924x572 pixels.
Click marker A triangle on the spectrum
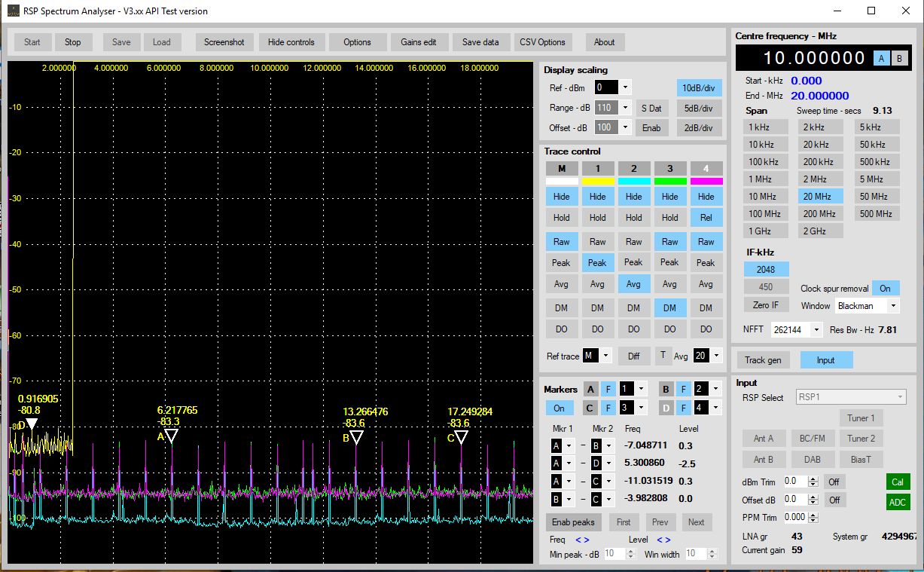point(171,436)
